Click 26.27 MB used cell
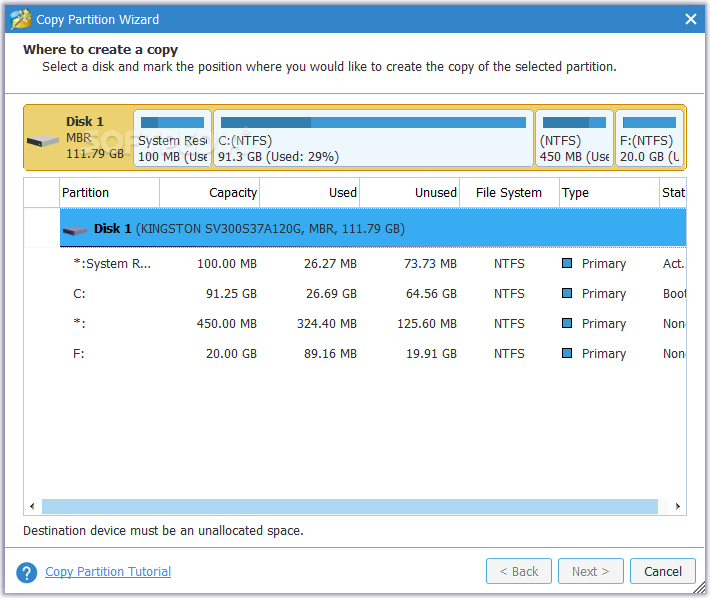Screen dimensions: 710x598 (331, 263)
